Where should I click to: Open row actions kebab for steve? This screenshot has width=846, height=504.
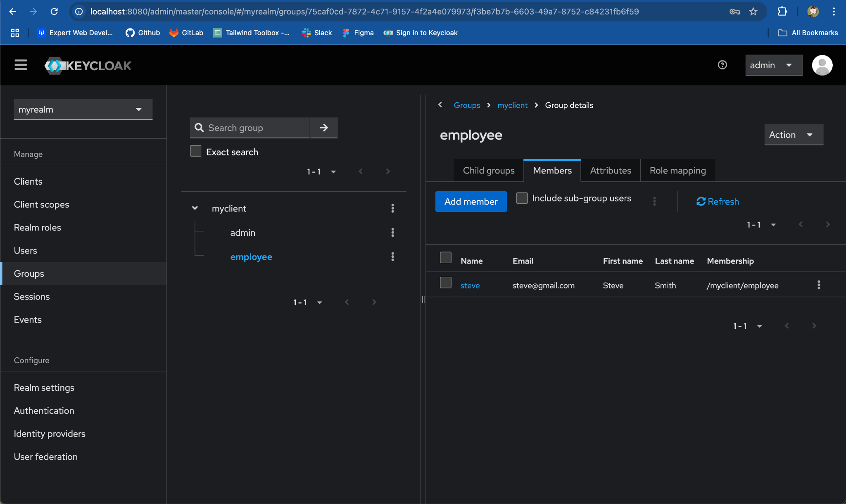click(x=818, y=285)
